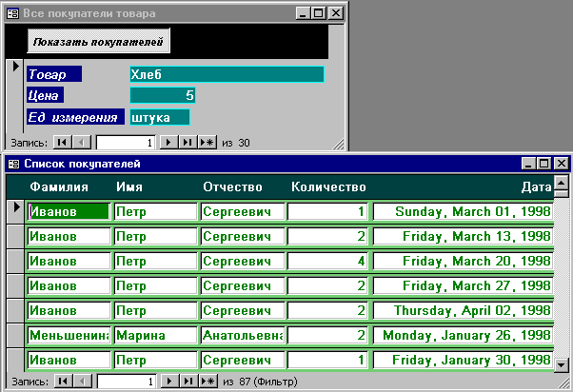This screenshot has width=573, height=392.
Task: Go to next record in Все покупатели товара
Action: (168, 142)
